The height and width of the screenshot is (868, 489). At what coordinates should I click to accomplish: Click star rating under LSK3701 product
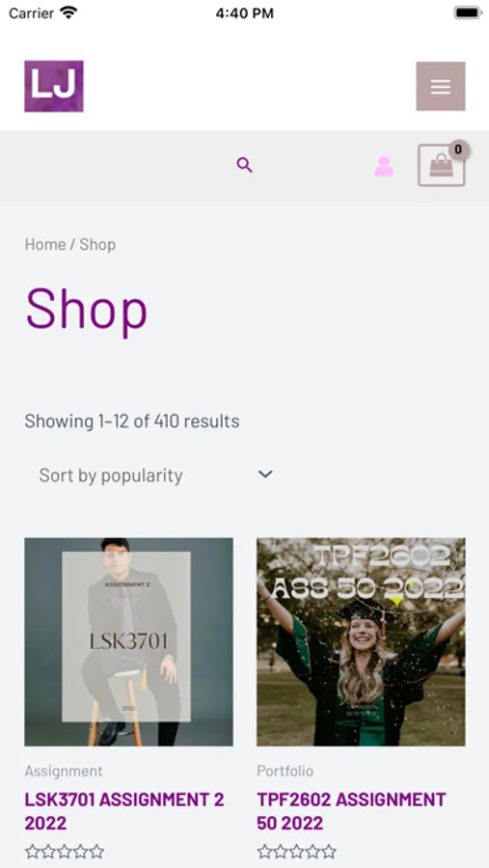tap(65, 852)
